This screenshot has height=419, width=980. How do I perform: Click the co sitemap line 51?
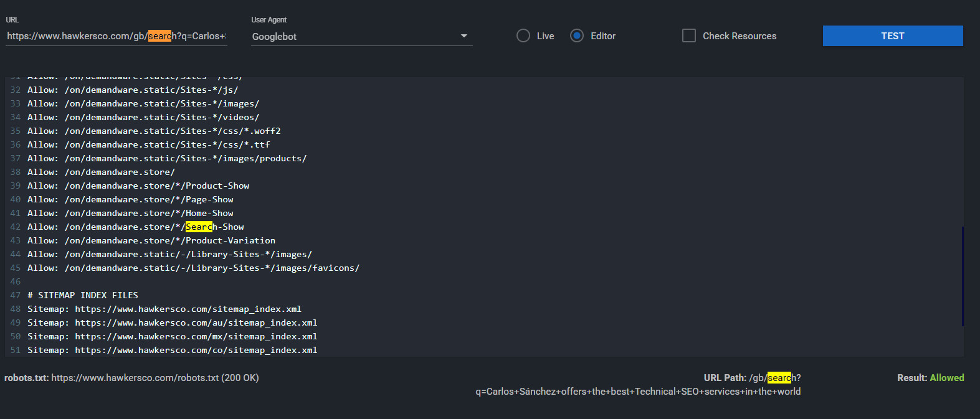(172, 351)
